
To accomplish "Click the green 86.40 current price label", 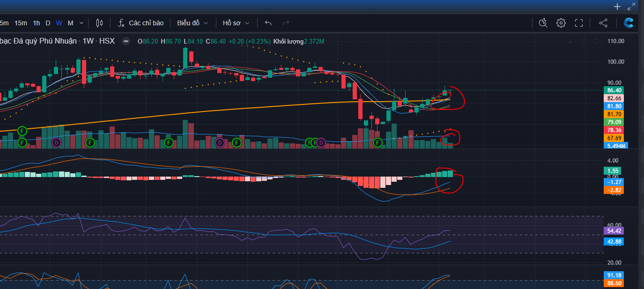I will point(614,90).
